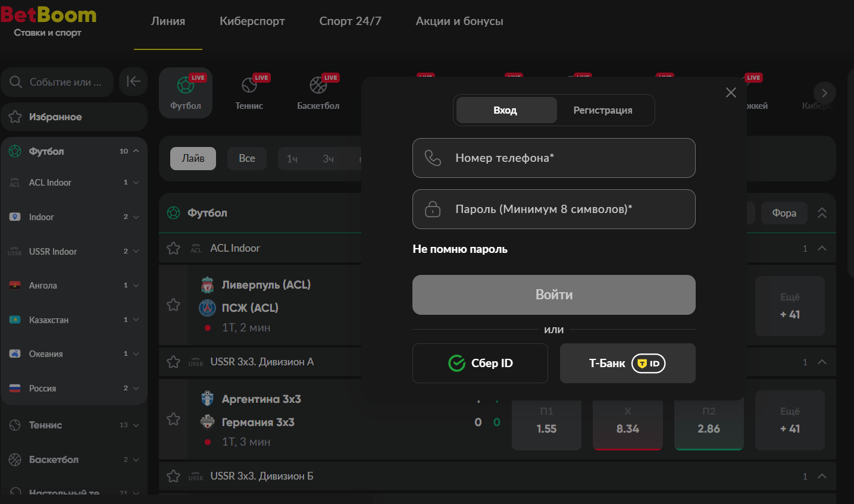Select the Все filter
Screen dimensions: 854x504
[x=247, y=158]
